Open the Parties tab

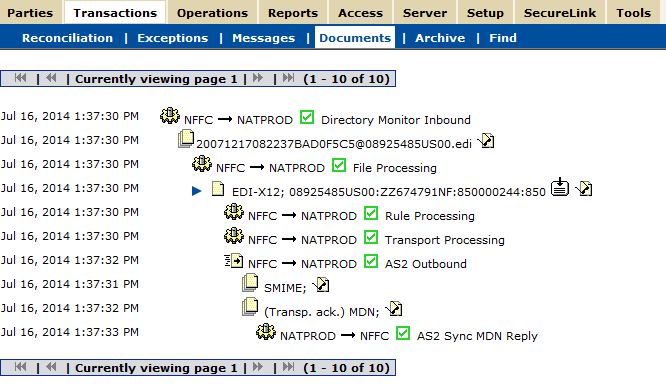pyautogui.click(x=30, y=13)
